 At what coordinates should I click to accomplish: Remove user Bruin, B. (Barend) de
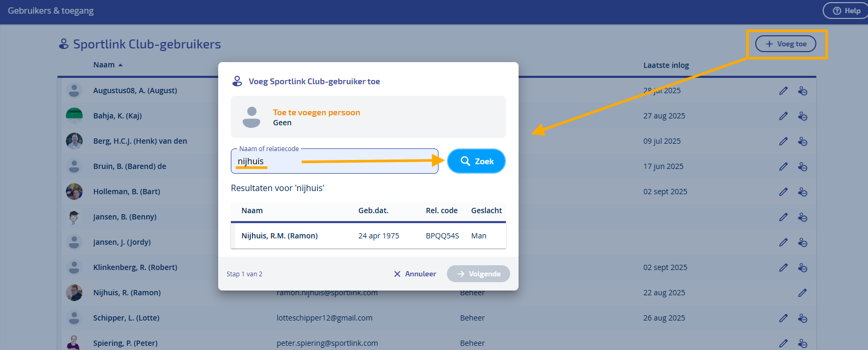[x=803, y=166]
